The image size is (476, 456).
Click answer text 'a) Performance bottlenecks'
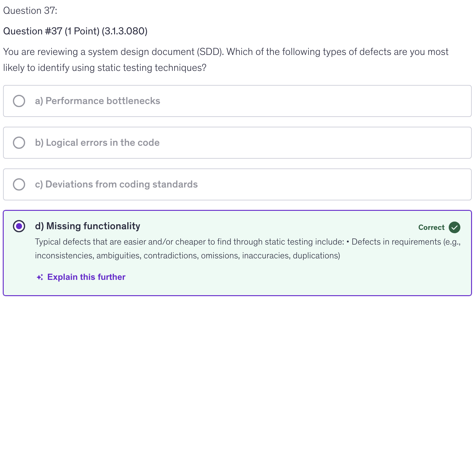98,101
